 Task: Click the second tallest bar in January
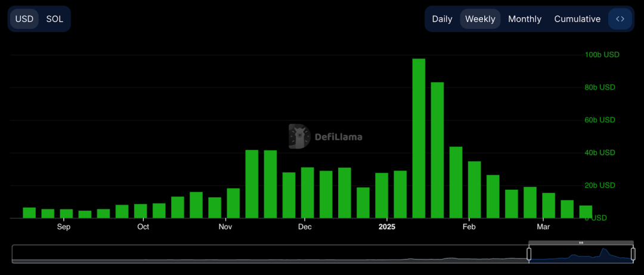click(437, 150)
